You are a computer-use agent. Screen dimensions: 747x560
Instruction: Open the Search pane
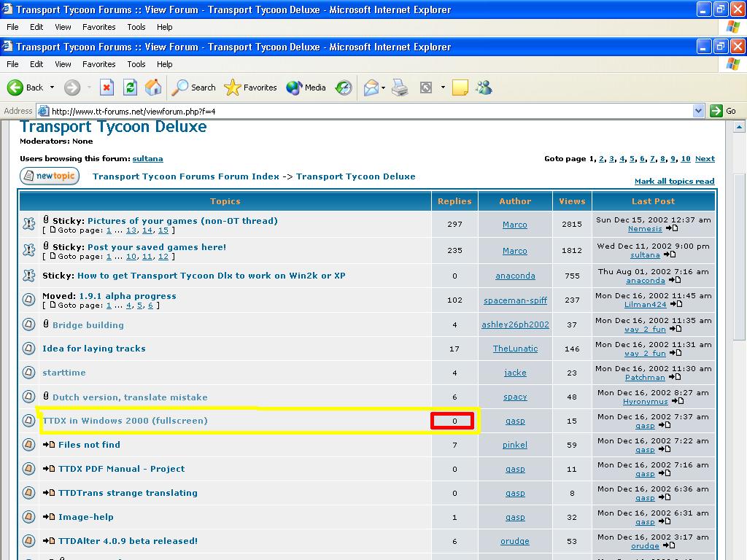click(193, 87)
